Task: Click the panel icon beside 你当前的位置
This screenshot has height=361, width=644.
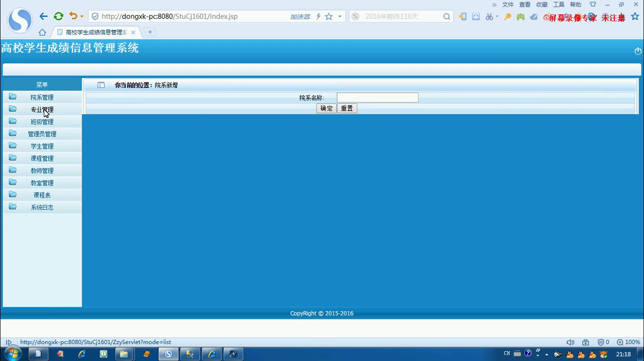Action: [101, 85]
